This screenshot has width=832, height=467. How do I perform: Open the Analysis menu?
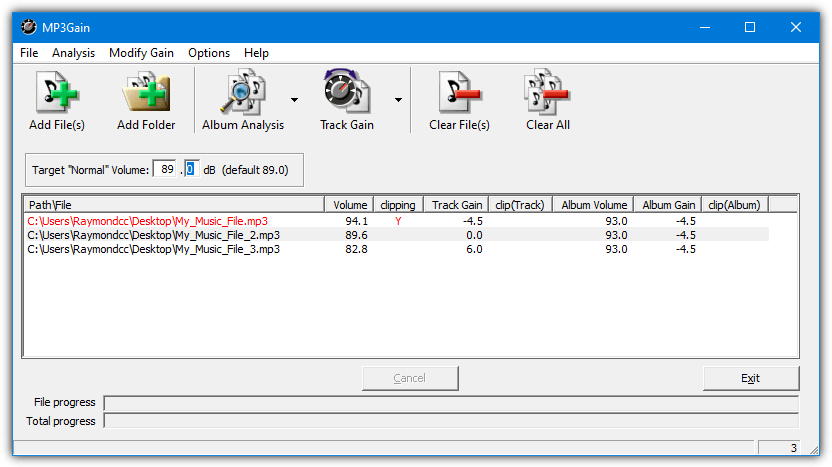73,53
